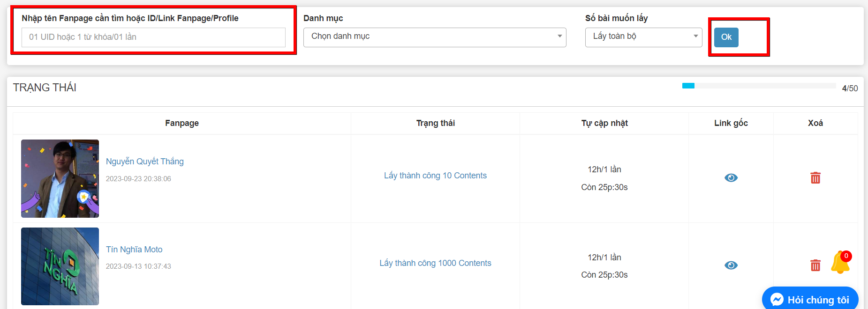Click the 4/50 progress bar
Screen dimensions: 868x309
(759, 86)
